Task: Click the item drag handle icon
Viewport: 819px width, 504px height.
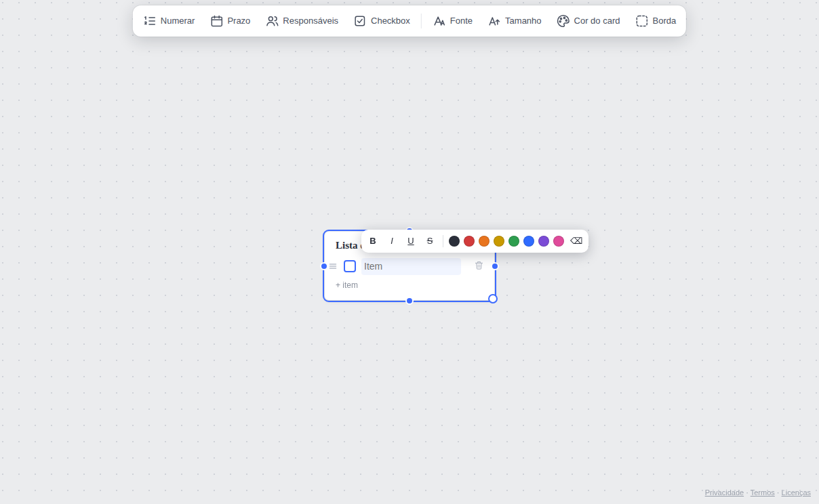Action: pos(333,266)
